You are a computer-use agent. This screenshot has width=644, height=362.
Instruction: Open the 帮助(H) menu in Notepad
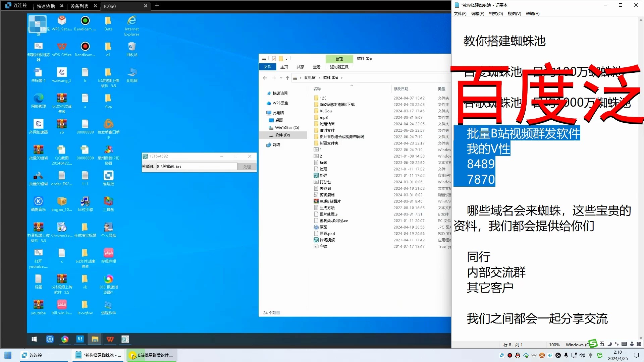533,14
